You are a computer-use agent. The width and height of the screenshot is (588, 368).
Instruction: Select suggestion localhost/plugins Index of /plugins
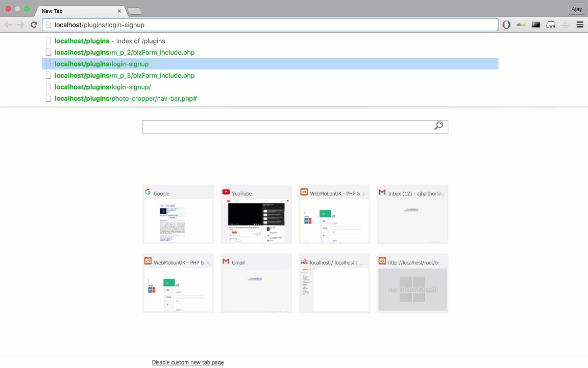pyautogui.click(x=110, y=41)
